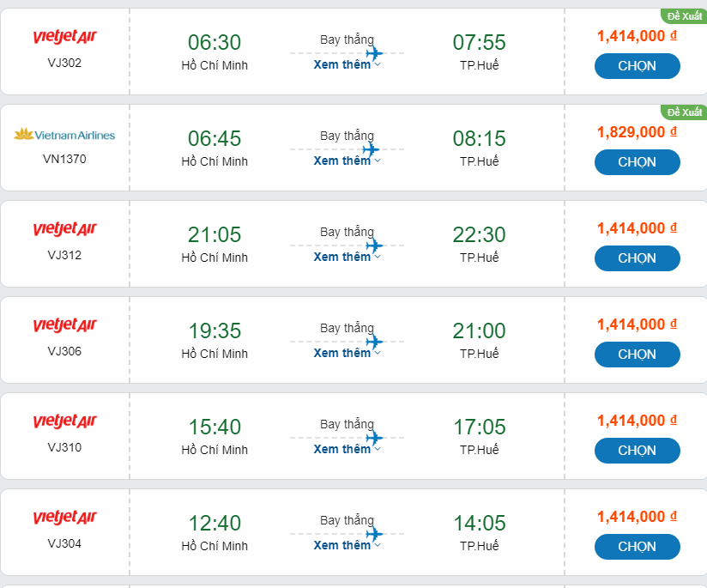Expand Xem thêm details for flight VJ302
Screen dimensions: 707x588
click(x=347, y=64)
